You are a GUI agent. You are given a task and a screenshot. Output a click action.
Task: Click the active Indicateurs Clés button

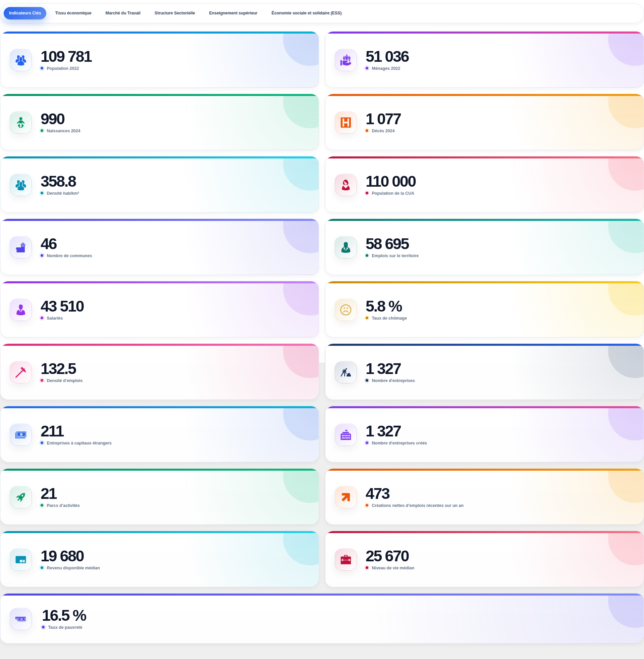coord(25,13)
